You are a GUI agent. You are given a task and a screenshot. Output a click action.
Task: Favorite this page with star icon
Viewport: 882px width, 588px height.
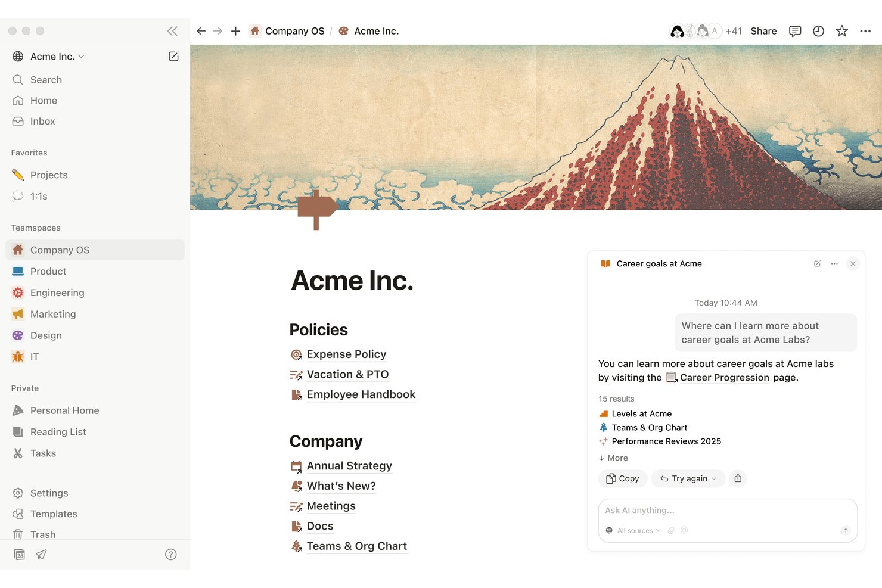click(841, 31)
